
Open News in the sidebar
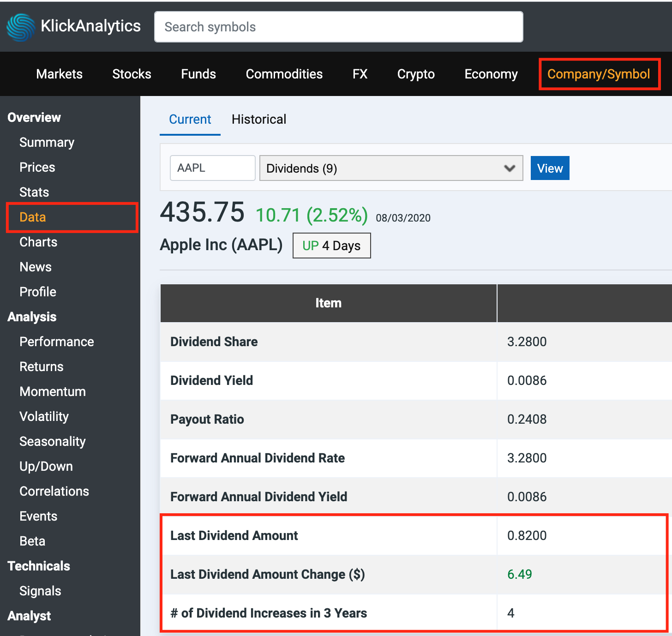pos(36,267)
